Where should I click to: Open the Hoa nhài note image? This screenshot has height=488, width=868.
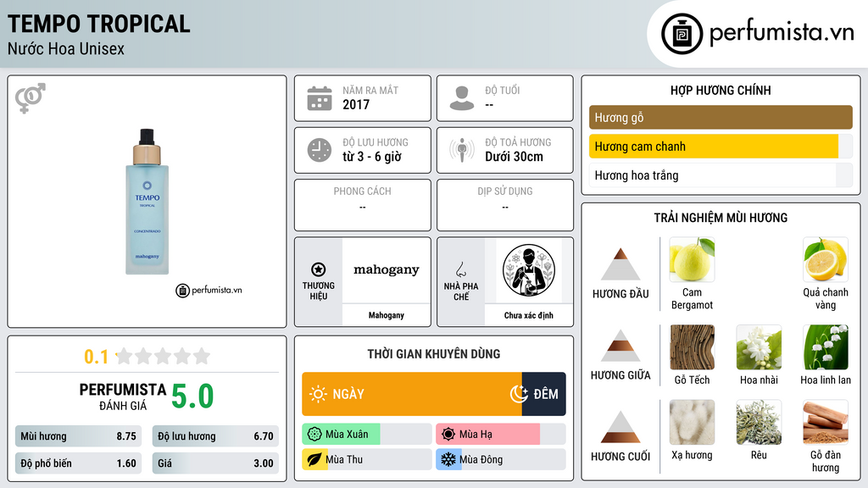click(759, 347)
